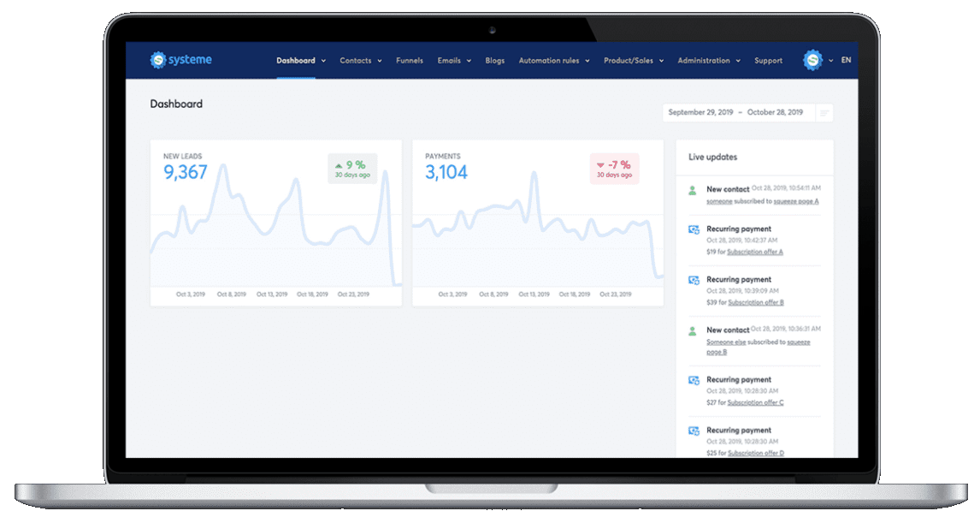Click the first New contact person icon

pyautogui.click(x=693, y=191)
